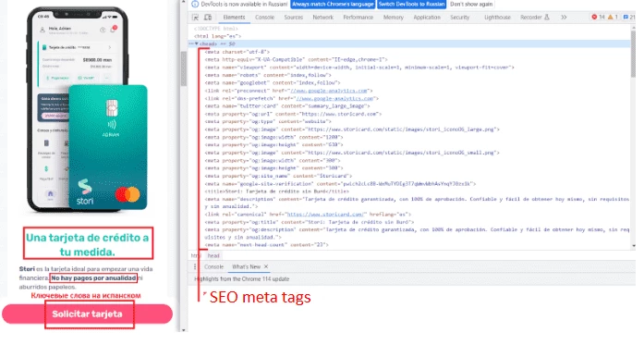Open the Performance tab
The image size is (644, 345).
tap(358, 18)
